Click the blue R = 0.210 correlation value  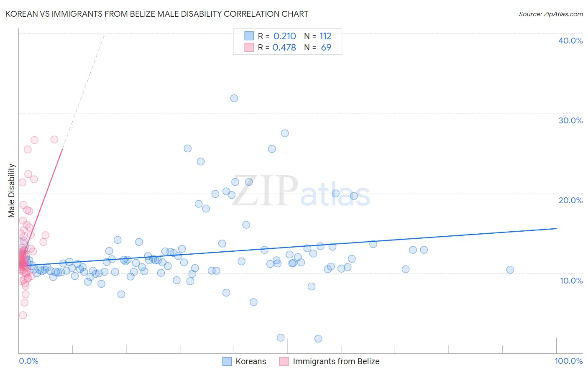[x=284, y=36]
